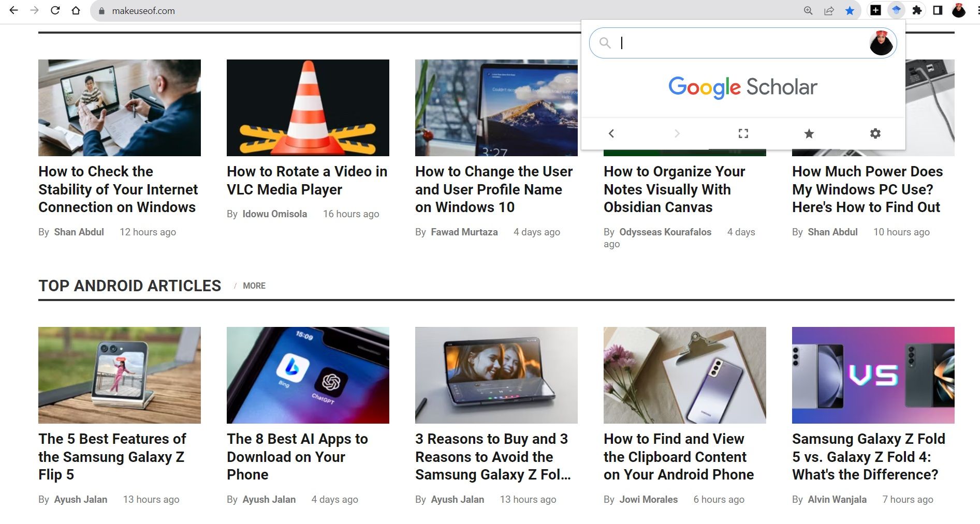Read How Much Power Does My Windows PC Use
The height and width of the screenshot is (524, 980).
(x=868, y=189)
